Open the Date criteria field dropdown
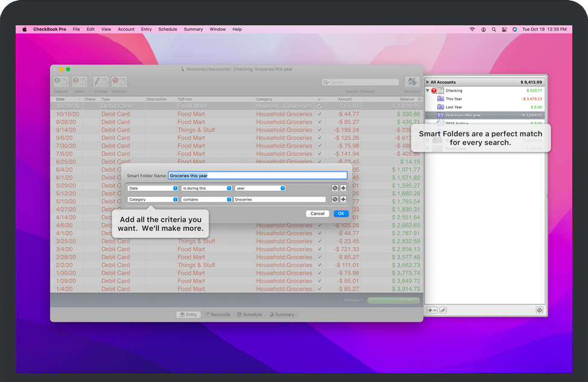Viewport: 588px width, 382px height. pos(153,188)
